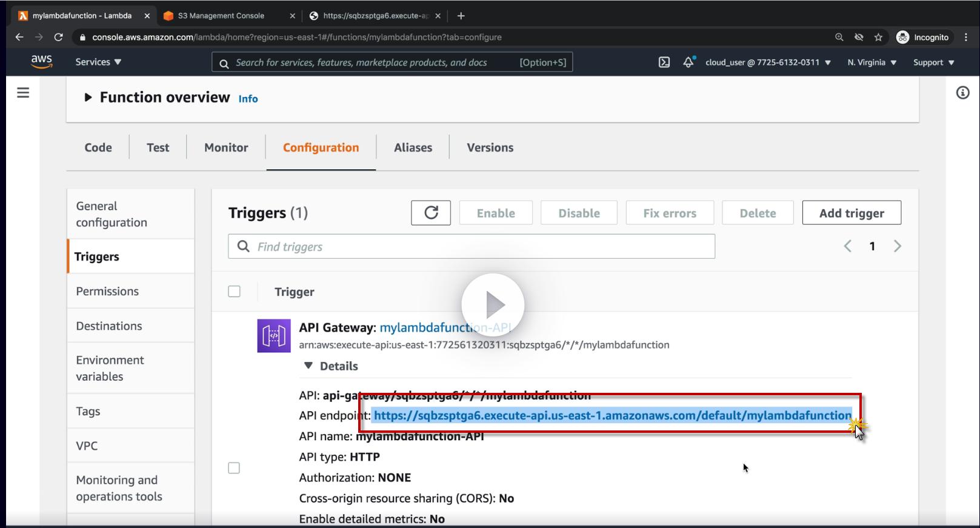Switch to the Aliases tab

413,147
